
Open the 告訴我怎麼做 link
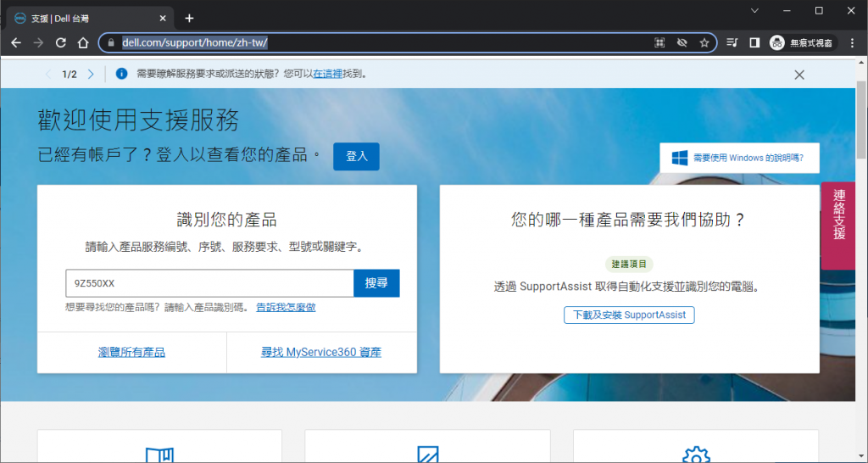point(286,307)
